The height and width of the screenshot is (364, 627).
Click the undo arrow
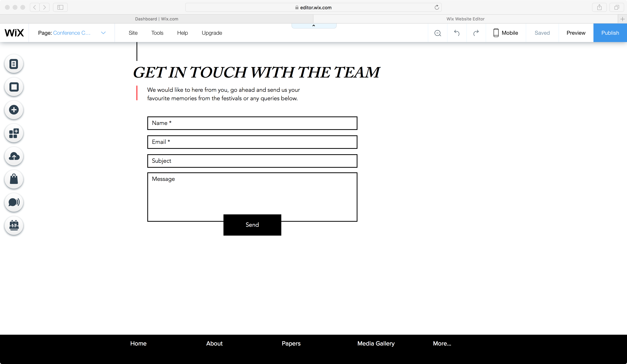click(457, 33)
